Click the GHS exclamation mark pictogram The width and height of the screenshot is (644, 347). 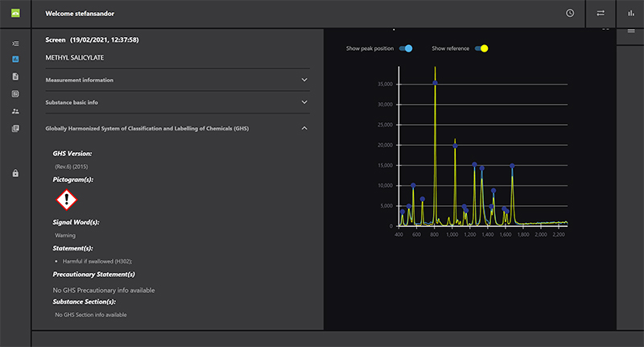point(66,200)
